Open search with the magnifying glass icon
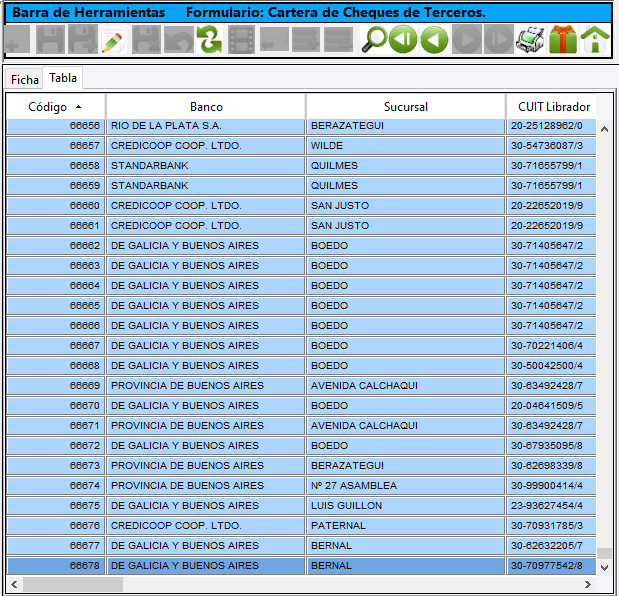 pos(374,39)
